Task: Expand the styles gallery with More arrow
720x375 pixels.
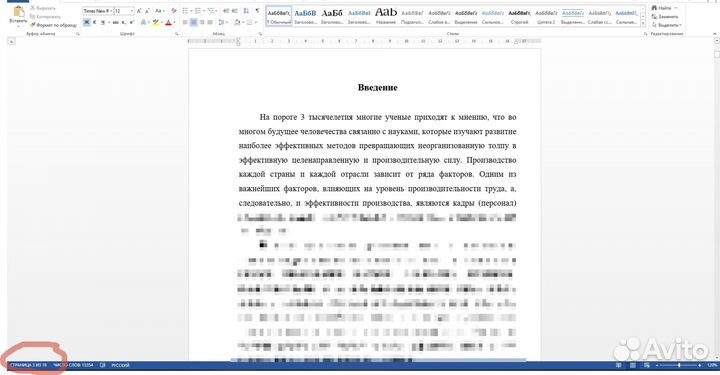Action: (x=643, y=23)
